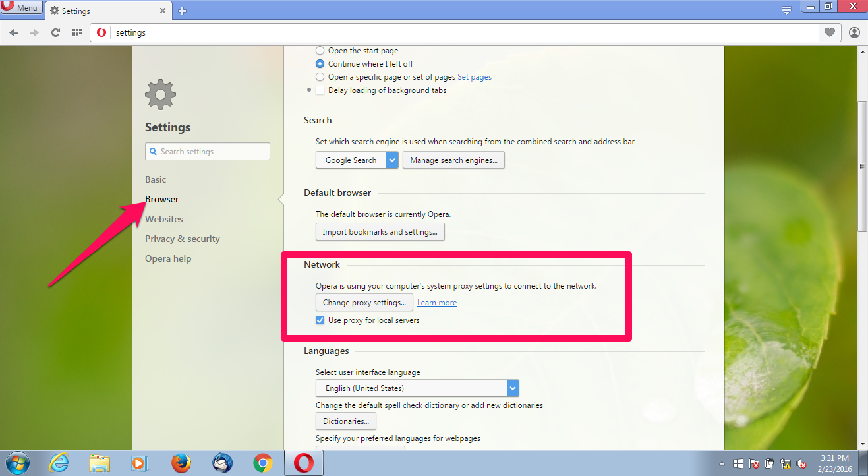Open the Windows Start menu
This screenshot has width=868, height=476.
(17, 463)
